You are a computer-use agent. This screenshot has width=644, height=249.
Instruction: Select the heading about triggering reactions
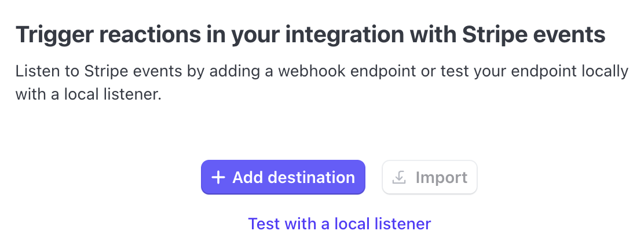310,35
